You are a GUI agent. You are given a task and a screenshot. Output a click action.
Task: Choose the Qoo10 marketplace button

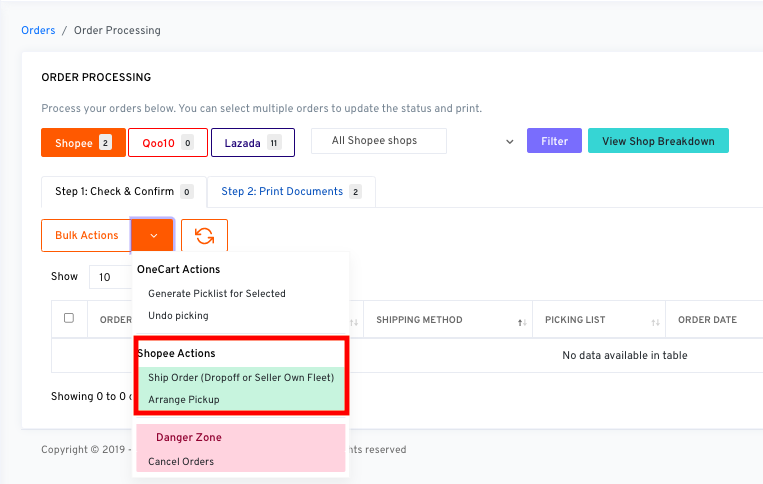pyautogui.click(x=167, y=143)
